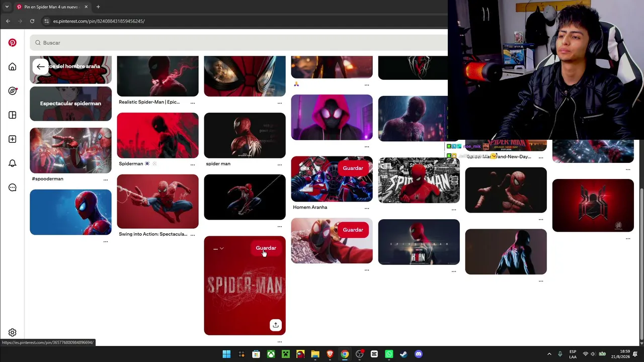Open more options for the #spooderman pin
Viewport: 644px width, 362px height.
[x=105, y=179]
